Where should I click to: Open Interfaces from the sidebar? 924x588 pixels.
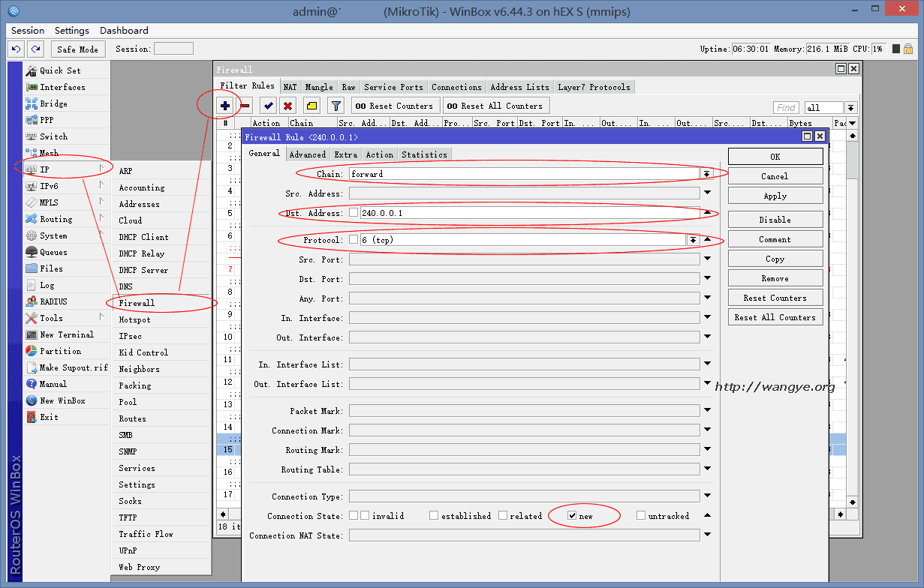tap(62, 87)
